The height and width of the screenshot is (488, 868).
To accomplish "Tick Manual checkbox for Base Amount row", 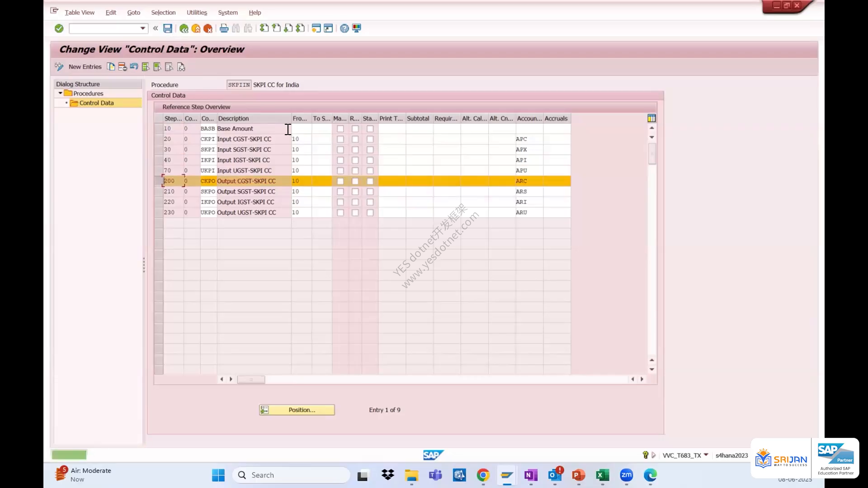I will click(340, 129).
